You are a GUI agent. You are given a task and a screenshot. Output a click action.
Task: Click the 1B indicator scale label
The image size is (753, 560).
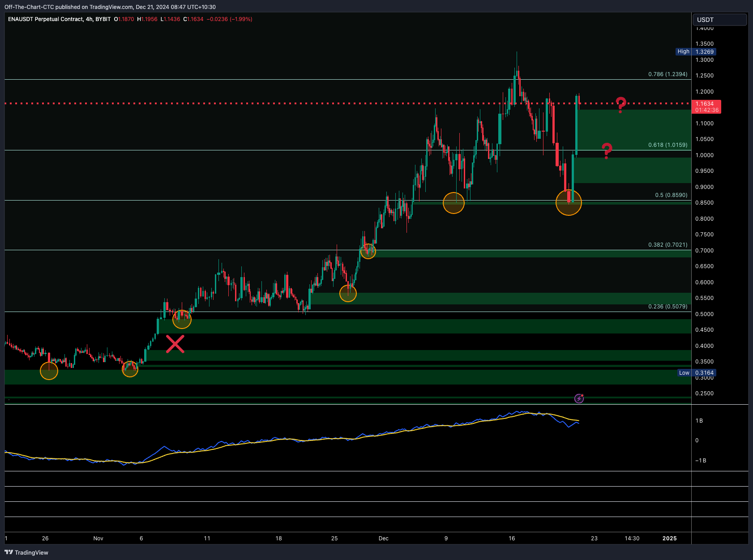click(x=699, y=421)
